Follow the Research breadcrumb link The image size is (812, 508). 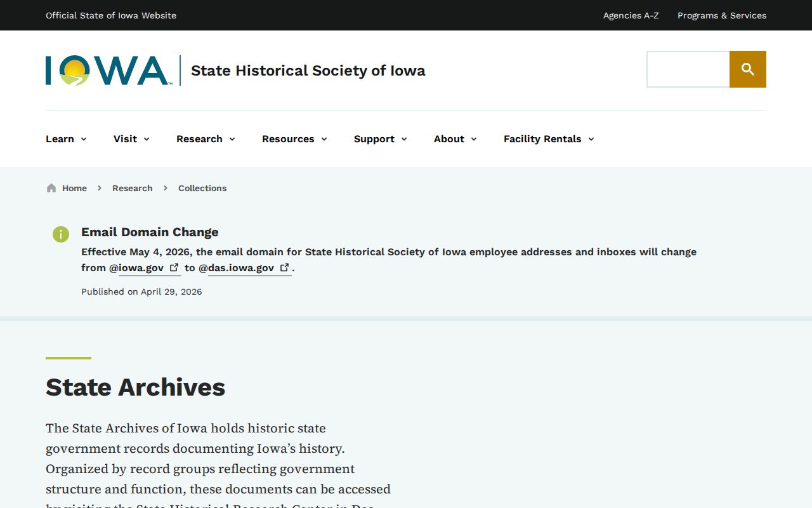(132, 188)
